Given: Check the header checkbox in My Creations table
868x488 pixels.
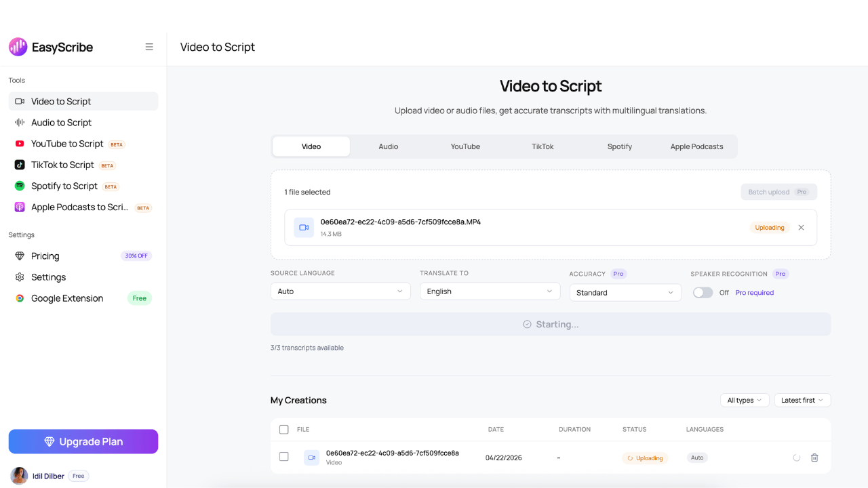Looking at the screenshot, I should (x=283, y=429).
